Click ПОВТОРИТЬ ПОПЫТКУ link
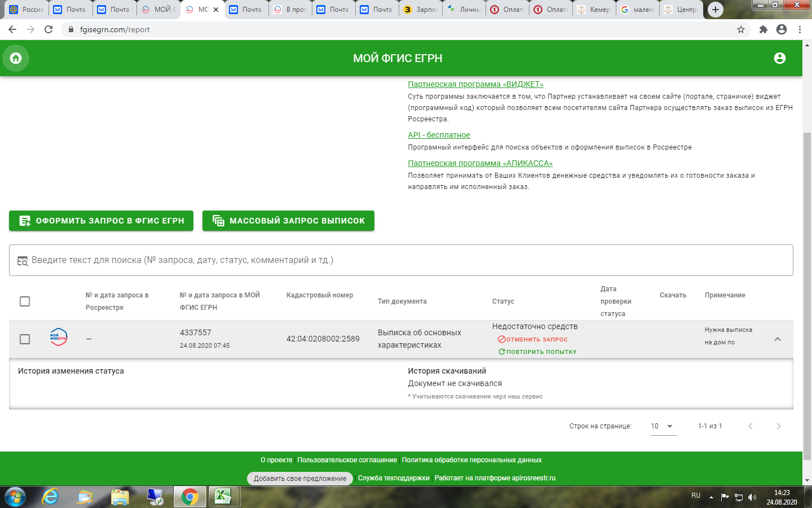 point(537,352)
